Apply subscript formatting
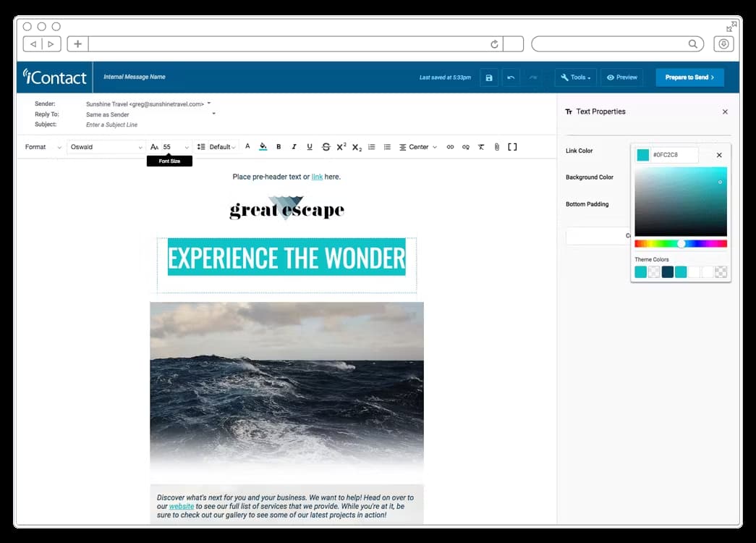The image size is (756, 543). click(357, 147)
